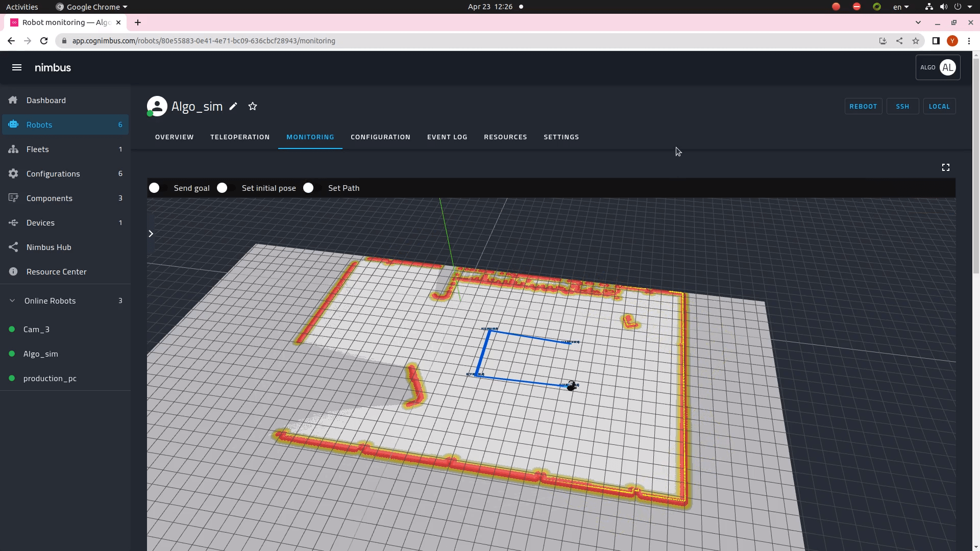Enter fullscreen map view
This screenshot has width=980, height=551.
pos(945,167)
